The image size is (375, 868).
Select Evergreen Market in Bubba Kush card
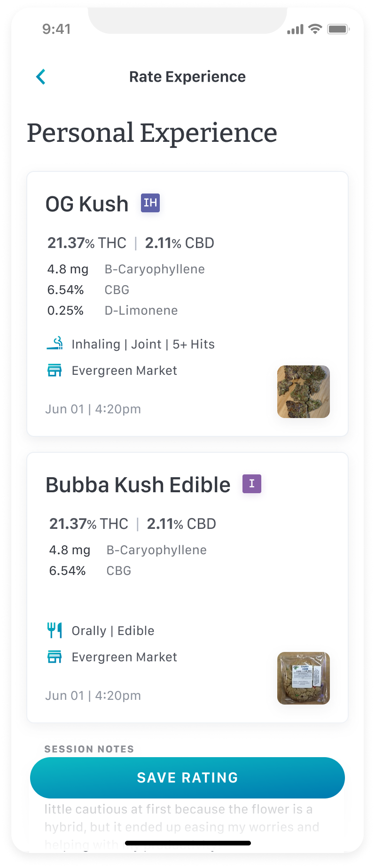(125, 657)
